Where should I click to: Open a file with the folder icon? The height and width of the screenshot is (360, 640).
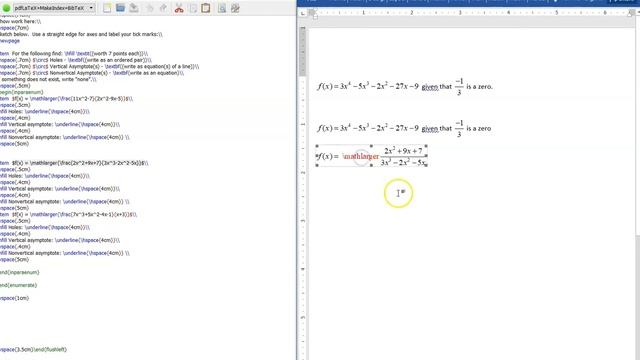point(120,8)
